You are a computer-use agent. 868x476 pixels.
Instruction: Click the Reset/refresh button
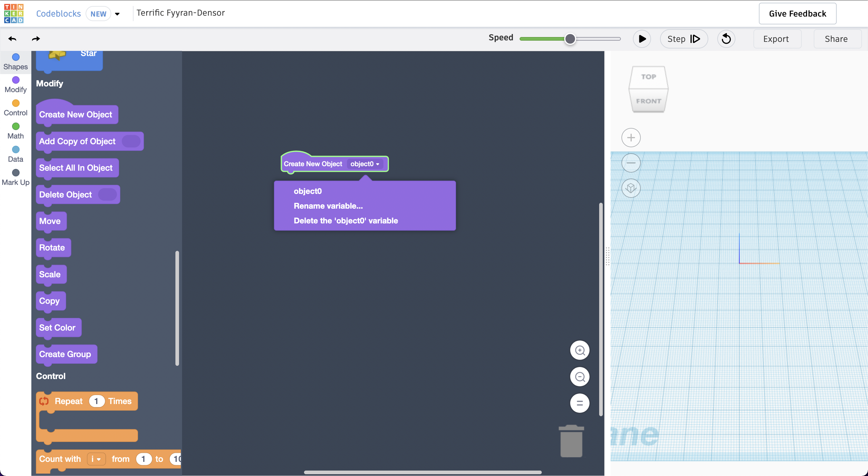[x=727, y=38]
